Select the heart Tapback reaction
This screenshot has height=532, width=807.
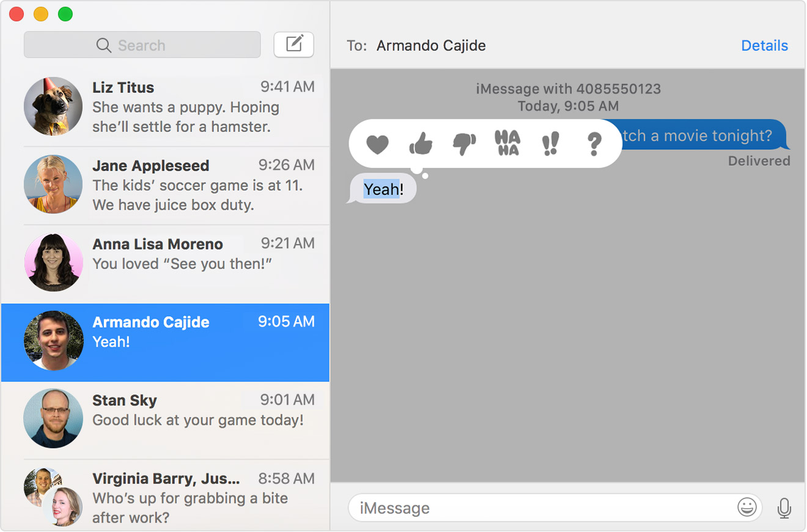coord(377,144)
